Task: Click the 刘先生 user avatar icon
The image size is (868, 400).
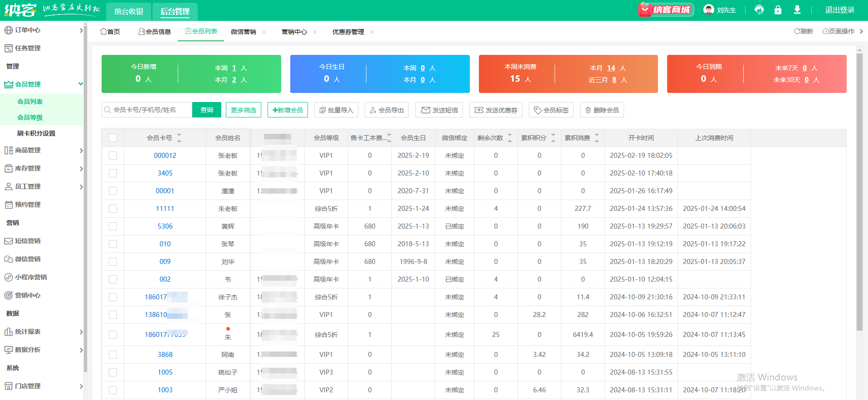Action: click(708, 10)
